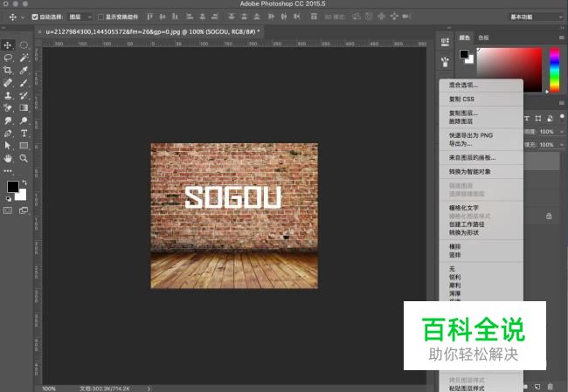
Task: Click the shape layer filter icon
Action: coord(538,119)
